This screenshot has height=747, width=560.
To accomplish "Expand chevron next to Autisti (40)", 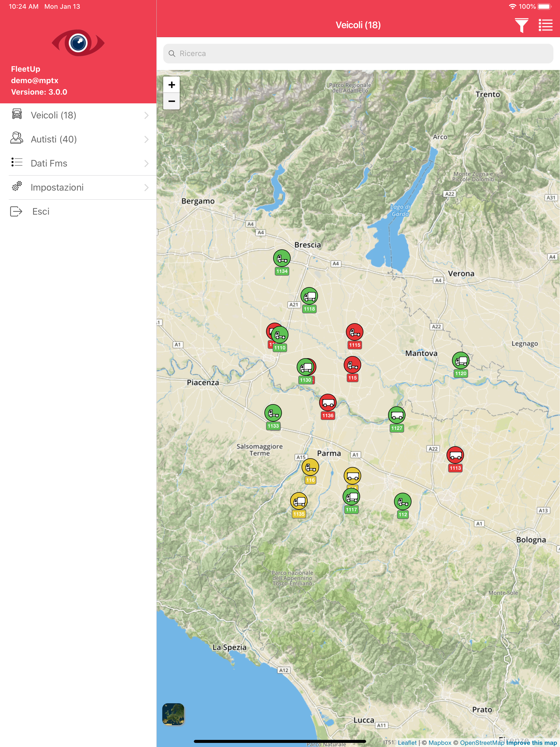I will point(146,139).
